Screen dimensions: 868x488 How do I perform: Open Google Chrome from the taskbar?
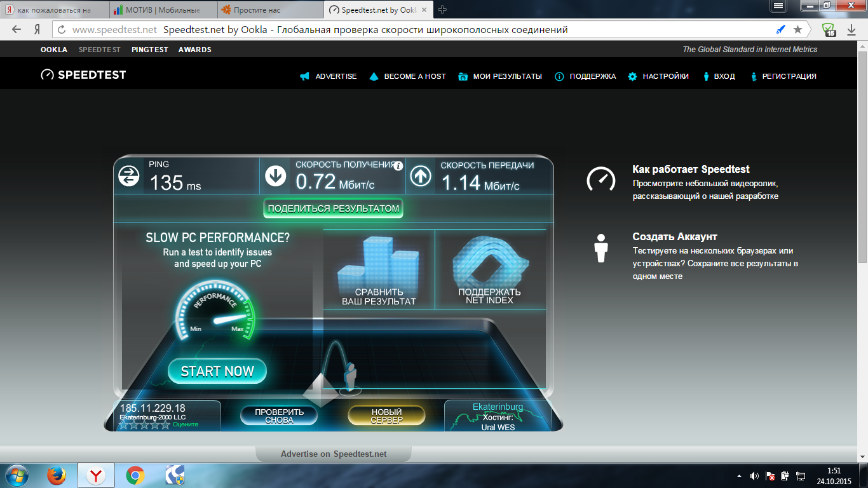pyautogui.click(x=135, y=475)
